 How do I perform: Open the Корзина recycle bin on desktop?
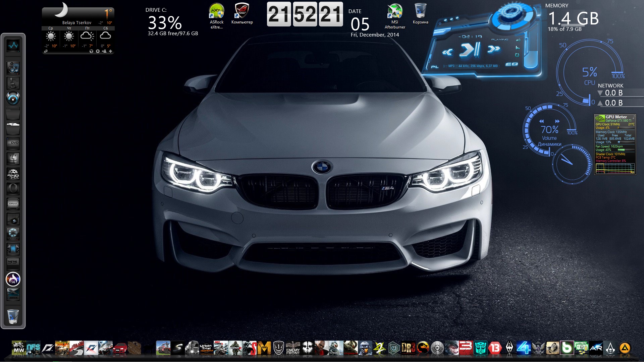420,13
